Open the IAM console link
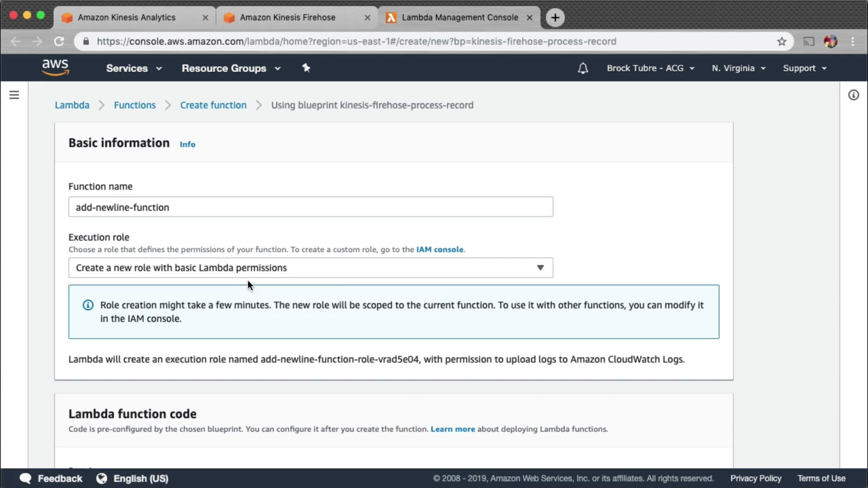The width and height of the screenshot is (868, 488). click(x=439, y=249)
